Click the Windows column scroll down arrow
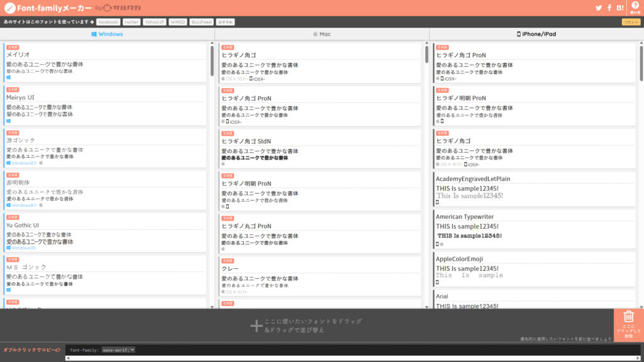Image resolution: width=644 pixels, height=362 pixels. tap(212, 307)
